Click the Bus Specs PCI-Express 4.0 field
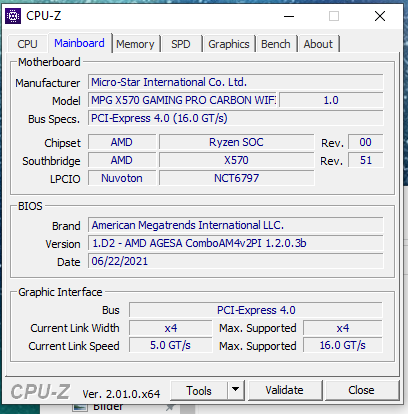The height and width of the screenshot is (414, 408). [x=236, y=118]
